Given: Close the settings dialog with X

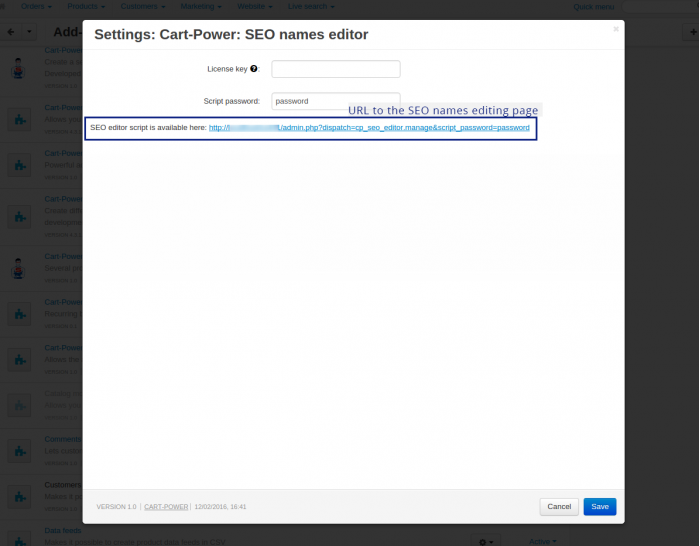Looking at the screenshot, I should (x=616, y=29).
